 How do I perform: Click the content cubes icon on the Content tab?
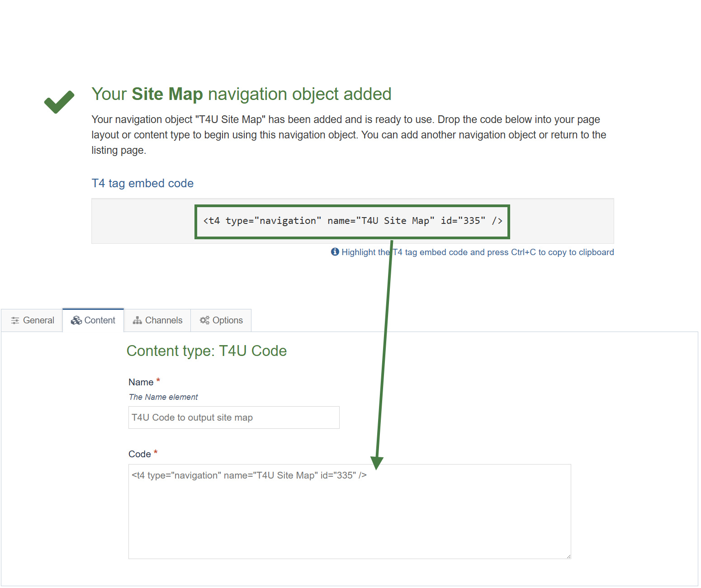click(76, 320)
